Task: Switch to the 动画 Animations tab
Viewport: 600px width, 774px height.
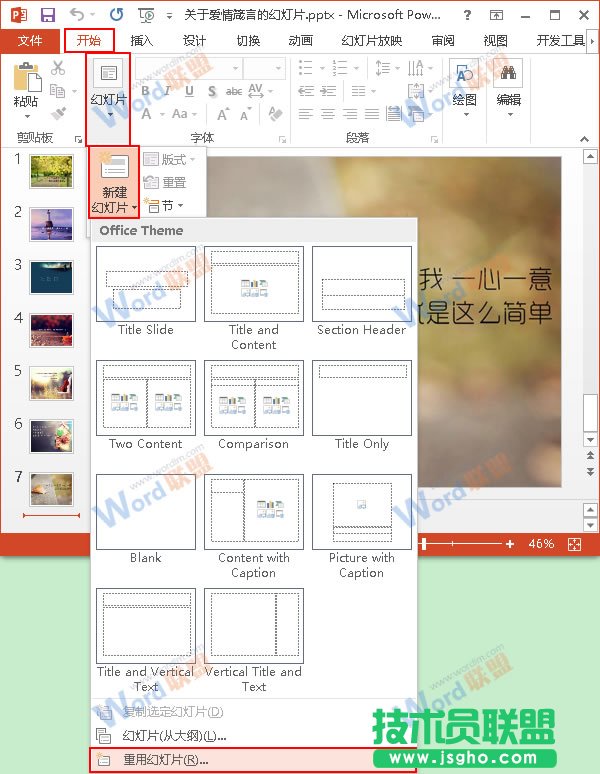Action: [300, 40]
